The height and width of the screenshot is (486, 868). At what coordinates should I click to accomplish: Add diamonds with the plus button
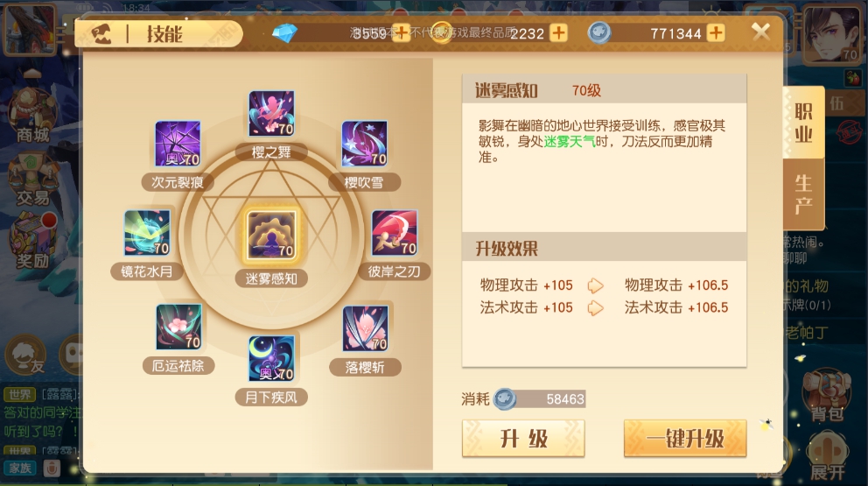(x=401, y=32)
